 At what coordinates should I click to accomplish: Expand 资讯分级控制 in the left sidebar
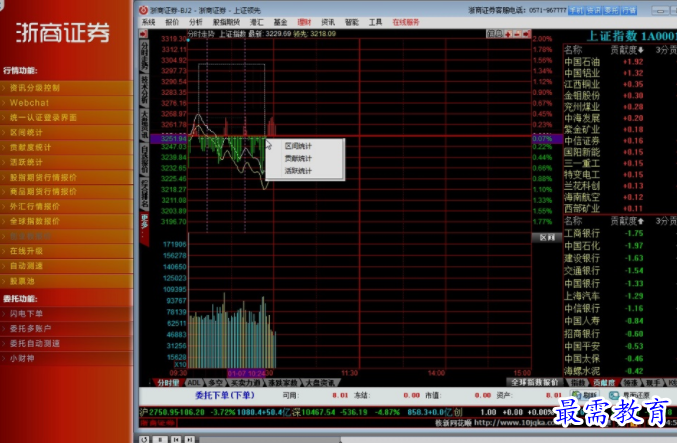(66, 88)
